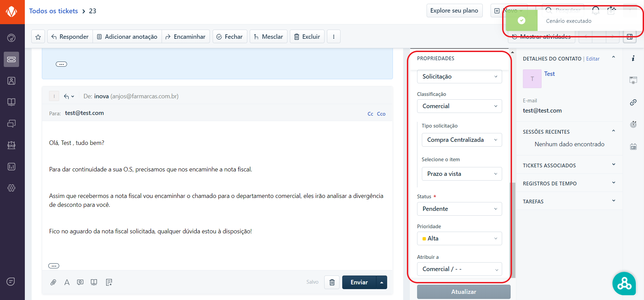Expand quoted text in reply editor
The width and height of the screenshot is (644, 300).
click(x=54, y=266)
